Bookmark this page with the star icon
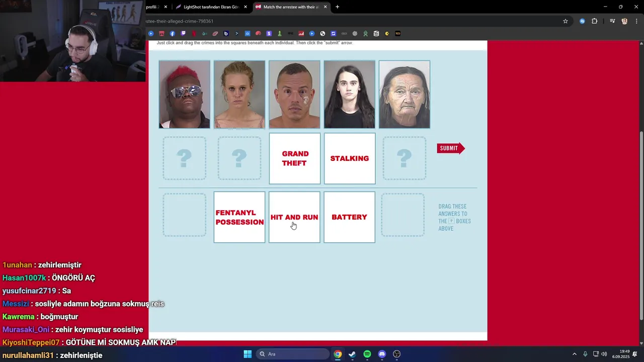Screen dimensions: 644x362 click(x=566, y=21)
